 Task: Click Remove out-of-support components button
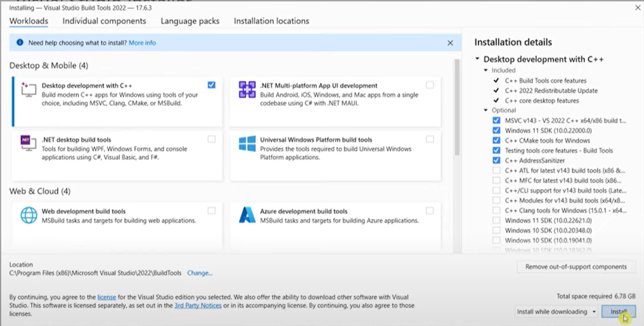(x=576, y=267)
